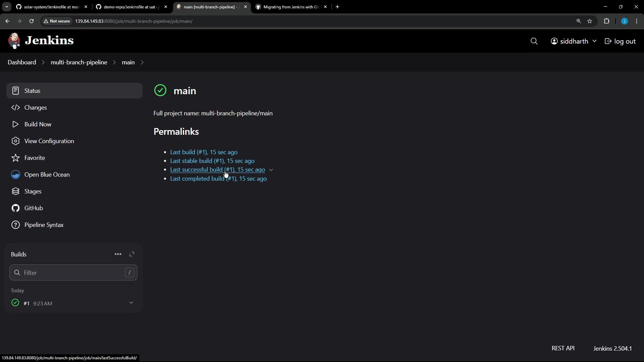Viewport: 644px width, 362px height.
Task: Reload the page
Action: (32, 21)
